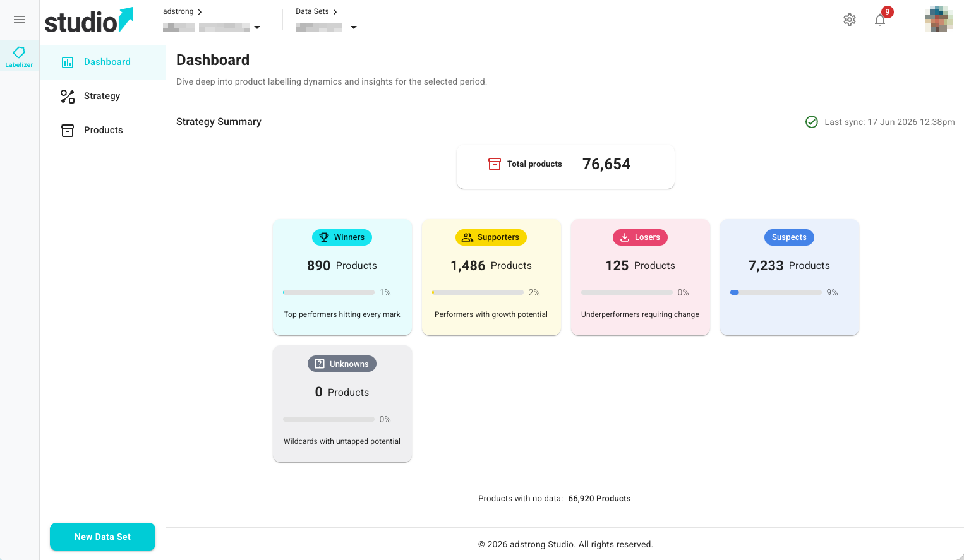
Task: Click 'Performers with growth potential' text
Action: pos(491,314)
